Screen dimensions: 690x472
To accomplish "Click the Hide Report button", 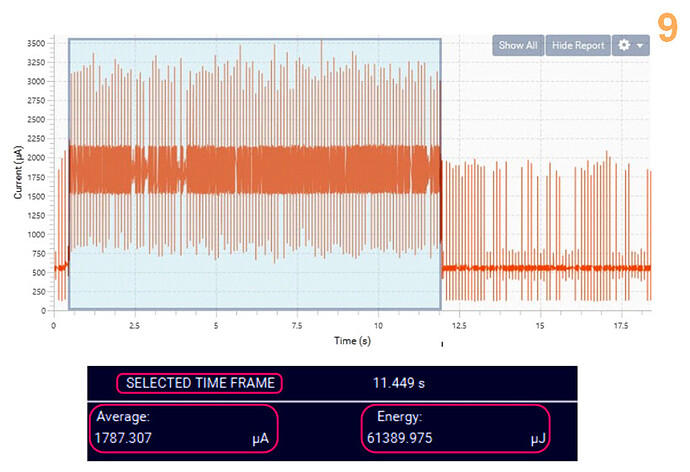I will point(578,45).
